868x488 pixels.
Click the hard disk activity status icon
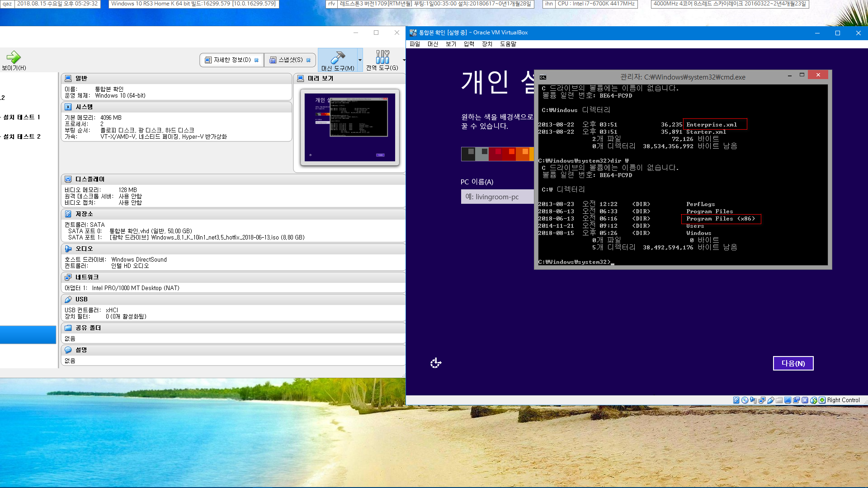tap(736, 400)
